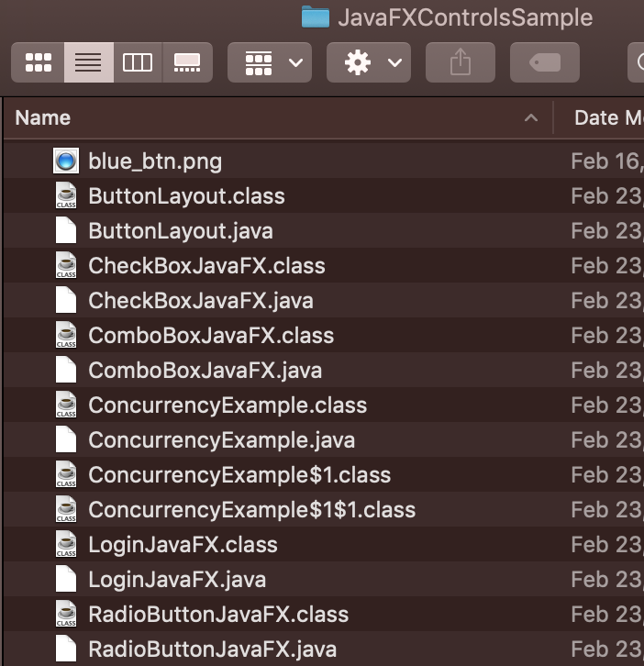Image resolution: width=644 pixels, height=666 pixels.
Task: Sort by the Date Modified column header
Action: 609,117
